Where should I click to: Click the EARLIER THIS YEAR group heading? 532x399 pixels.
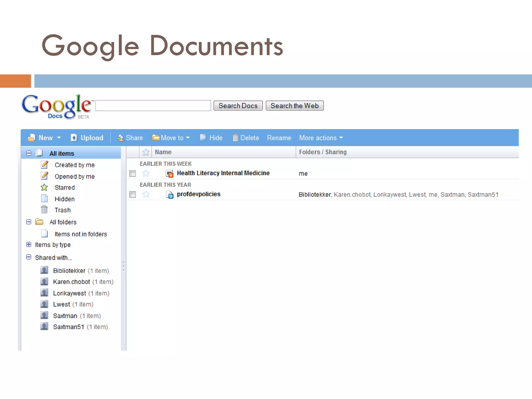pos(165,185)
